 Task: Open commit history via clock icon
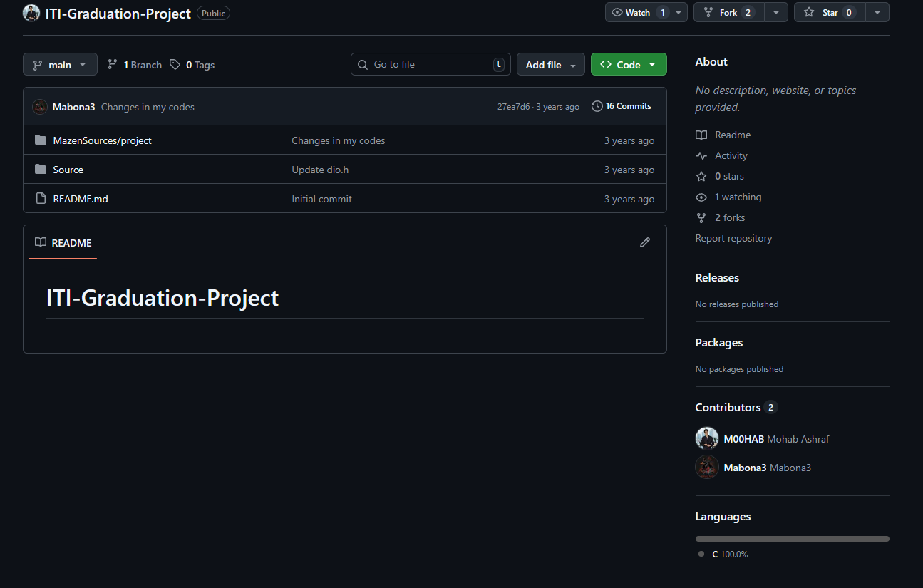(597, 106)
